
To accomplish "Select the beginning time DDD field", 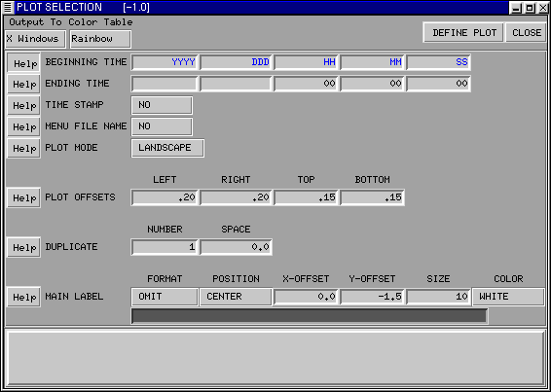I will (x=236, y=62).
